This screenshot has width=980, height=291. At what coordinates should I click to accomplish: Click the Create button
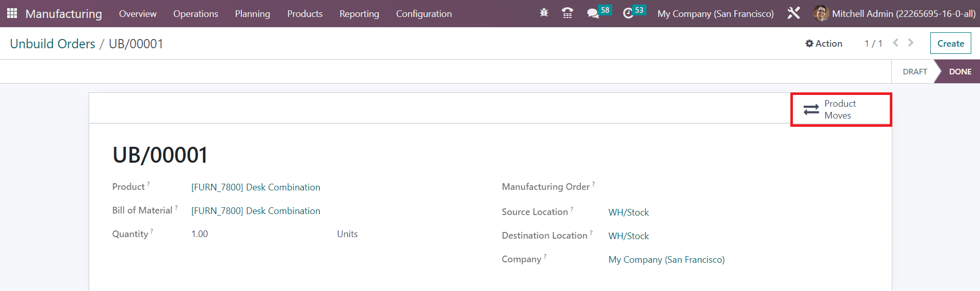(x=951, y=44)
